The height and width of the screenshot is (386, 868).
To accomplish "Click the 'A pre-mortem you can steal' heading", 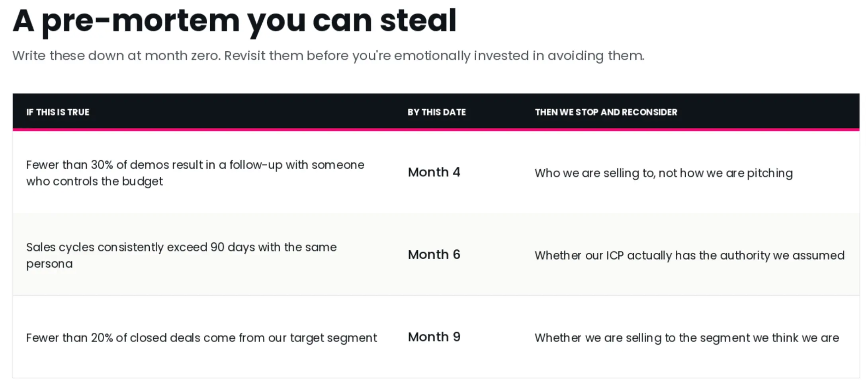I will (234, 21).
